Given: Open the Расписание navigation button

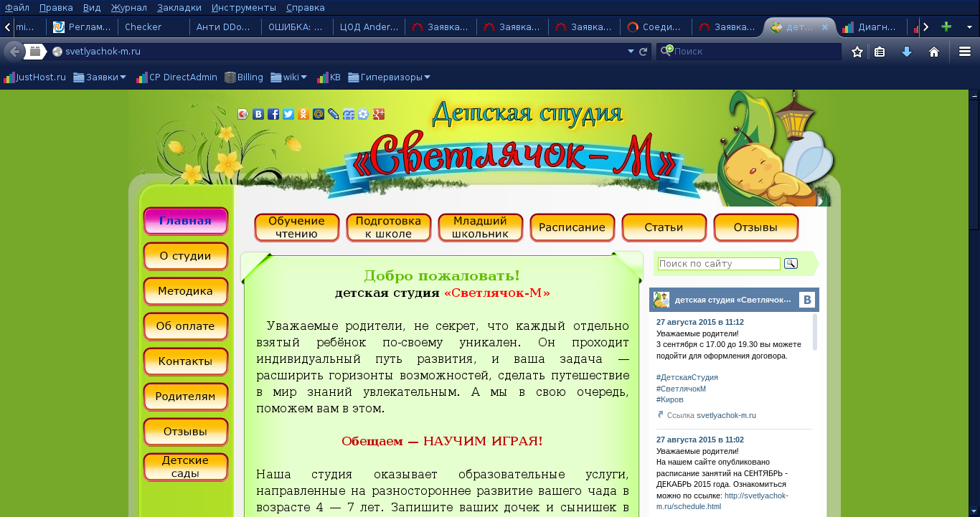Looking at the screenshot, I should (x=573, y=227).
